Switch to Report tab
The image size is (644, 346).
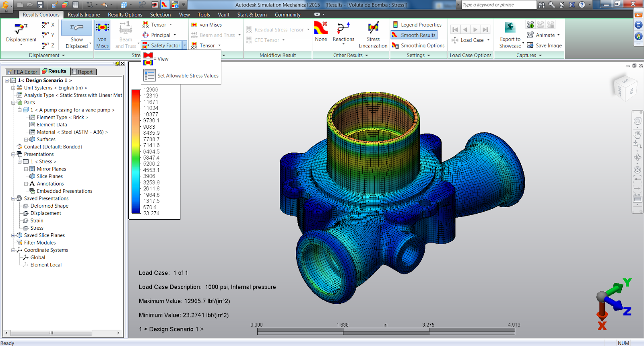[x=83, y=72]
